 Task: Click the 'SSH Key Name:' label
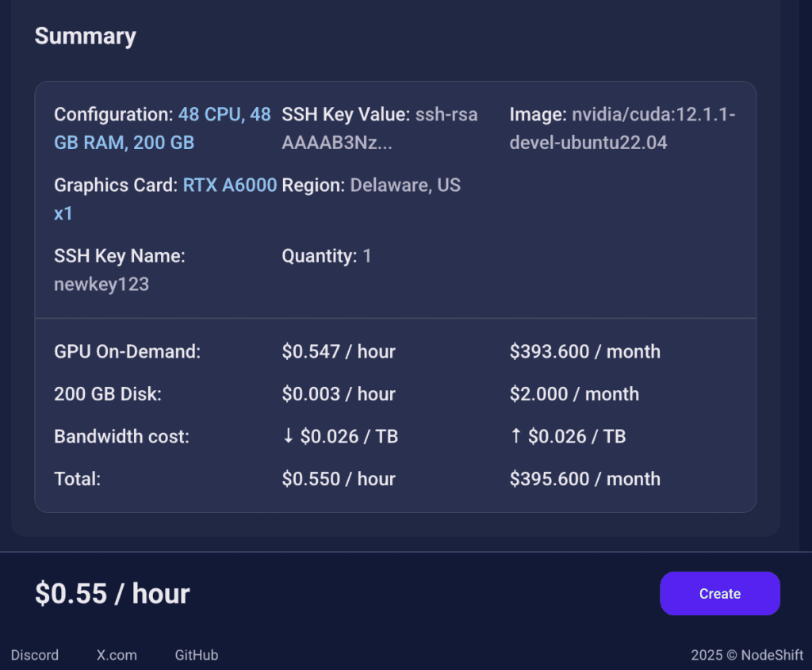(120, 256)
